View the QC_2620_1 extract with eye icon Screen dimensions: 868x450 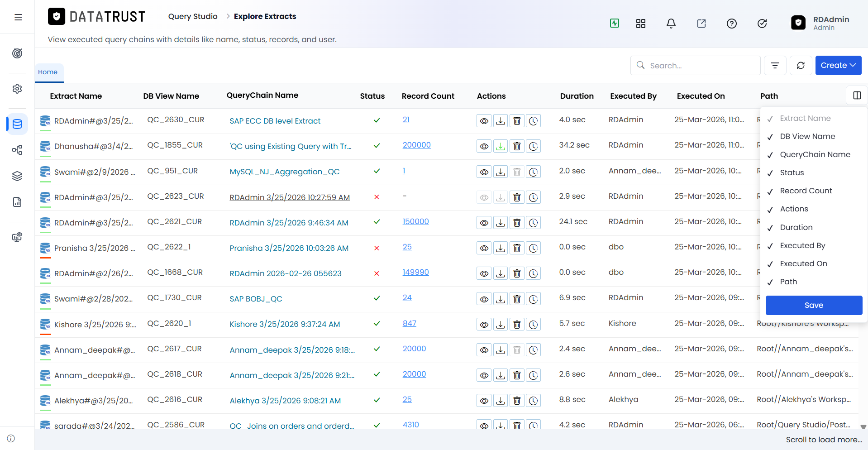484,325
